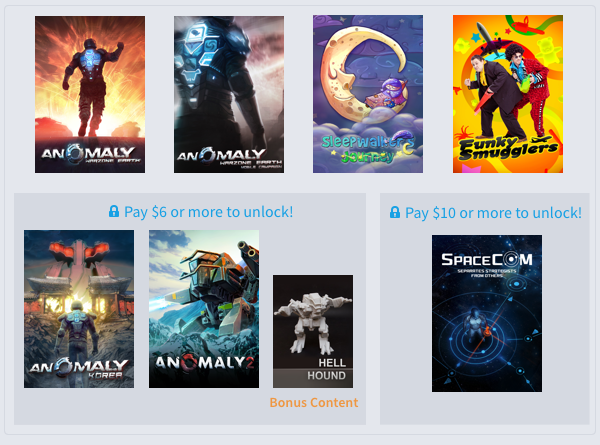Open the SpaceCom game cover
The width and height of the screenshot is (600, 445).
487,313
